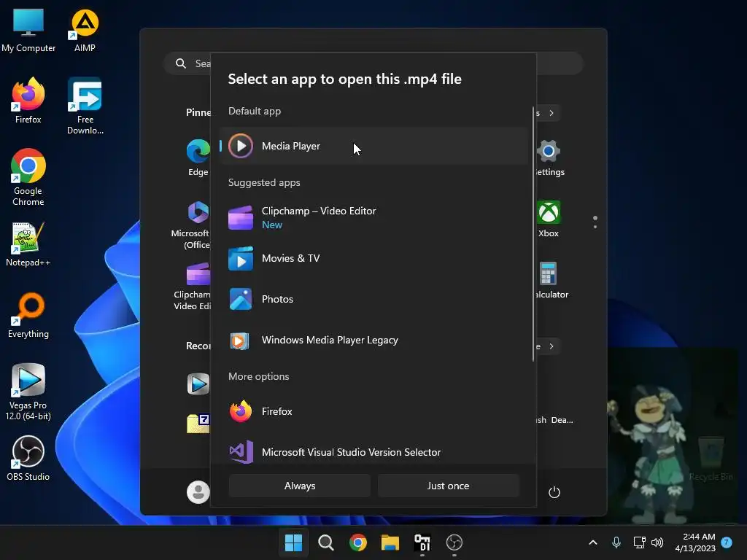Open Notepad++ desktop shortcut
747x560 pixels.
[28, 244]
